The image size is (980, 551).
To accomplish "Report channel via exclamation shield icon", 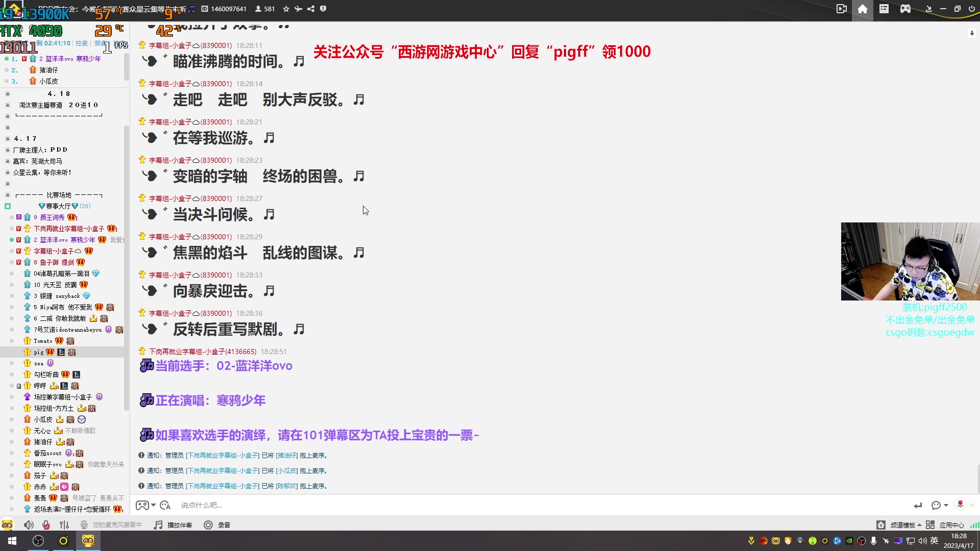I will pos(323,9).
